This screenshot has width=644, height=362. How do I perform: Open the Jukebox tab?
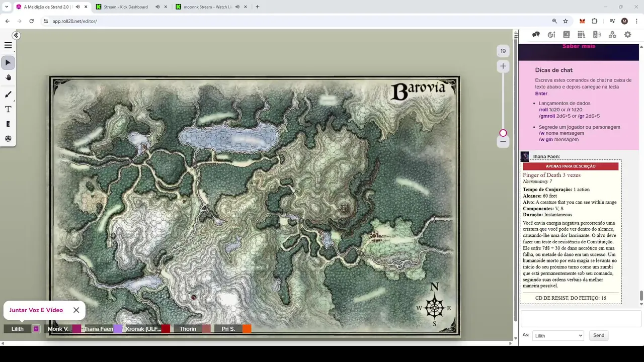pyautogui.click(x=597, y=35)
